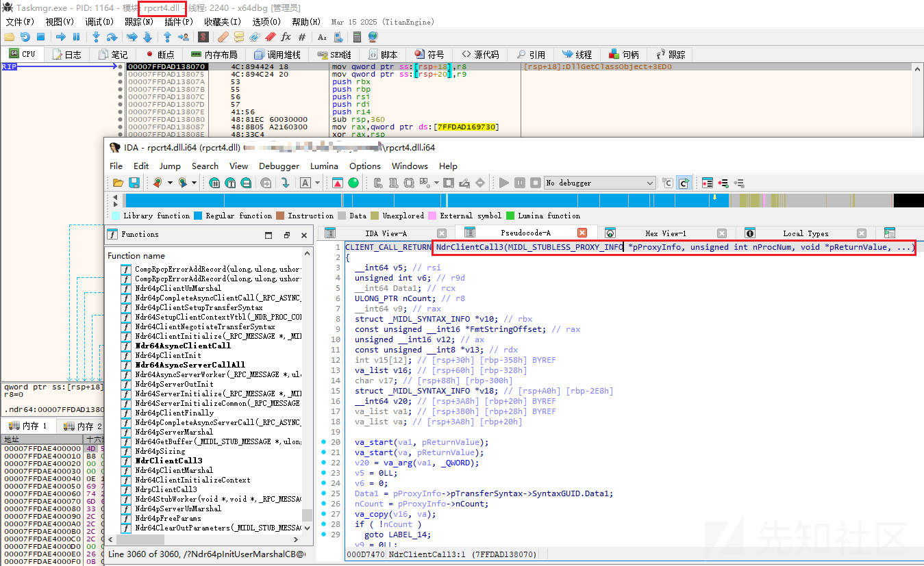
Task: Switch to the x64dbg 调用堆栈 tab
Action: [277, 54]
